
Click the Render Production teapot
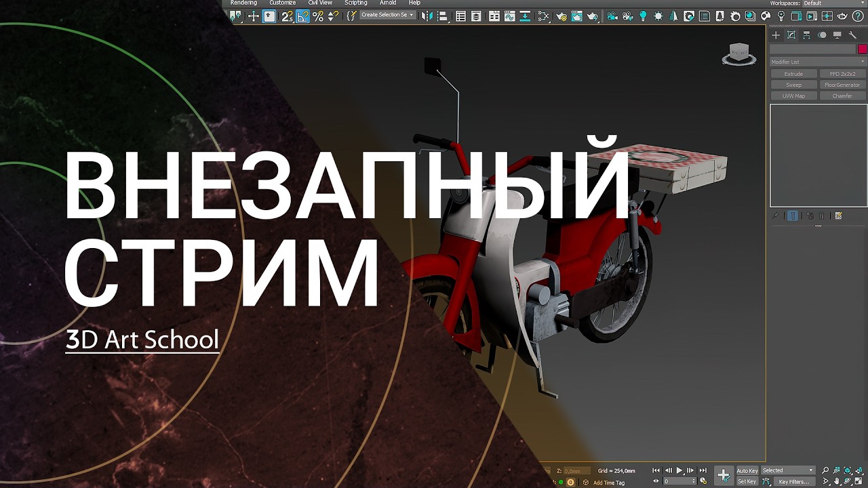[593, 16]
